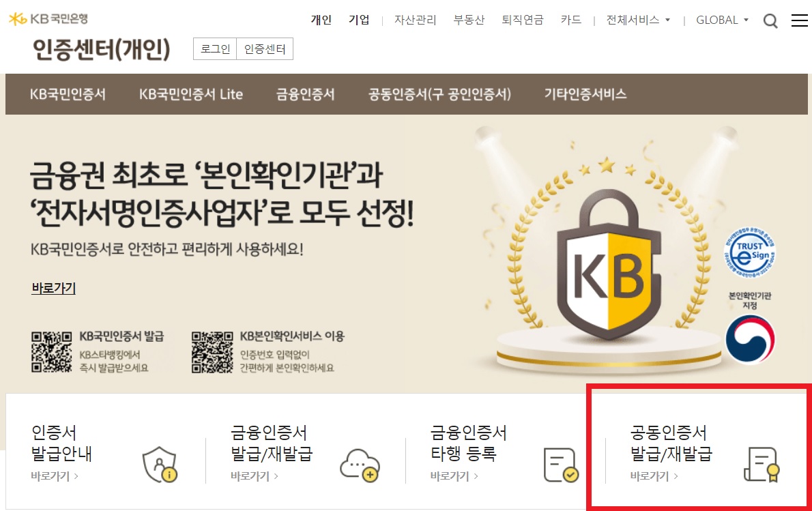Image resolution: width=812 pixels, height=511 pixels.
Task: Open the 금융인증서 menu tab
Action: tap(305, 94)
